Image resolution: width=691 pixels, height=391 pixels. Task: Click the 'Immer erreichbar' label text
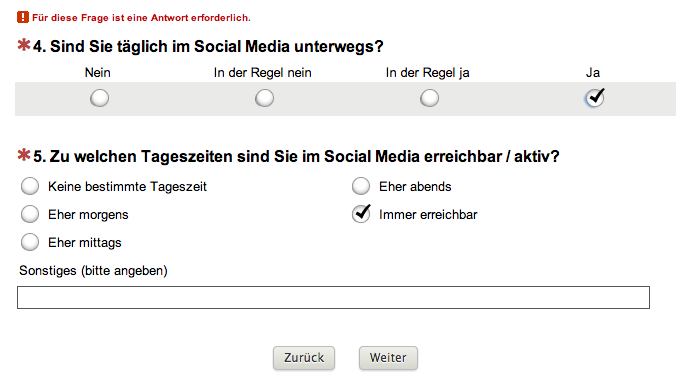[428, 215]
